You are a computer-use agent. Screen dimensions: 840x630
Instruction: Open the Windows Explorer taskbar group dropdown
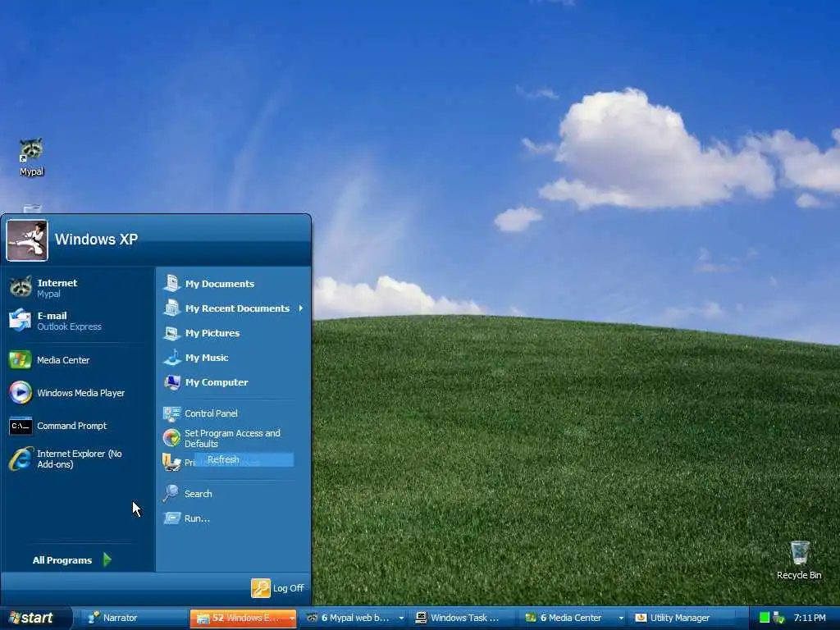click(292, 619)
